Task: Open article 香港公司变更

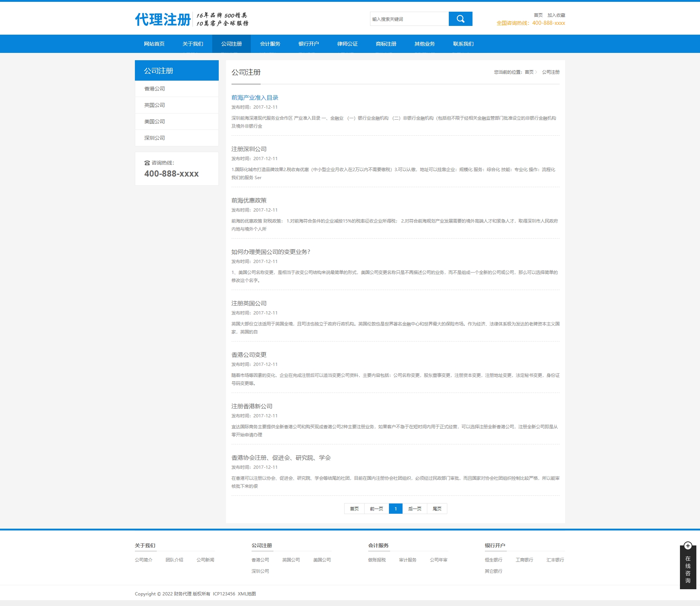Action: tap(249, 355)
